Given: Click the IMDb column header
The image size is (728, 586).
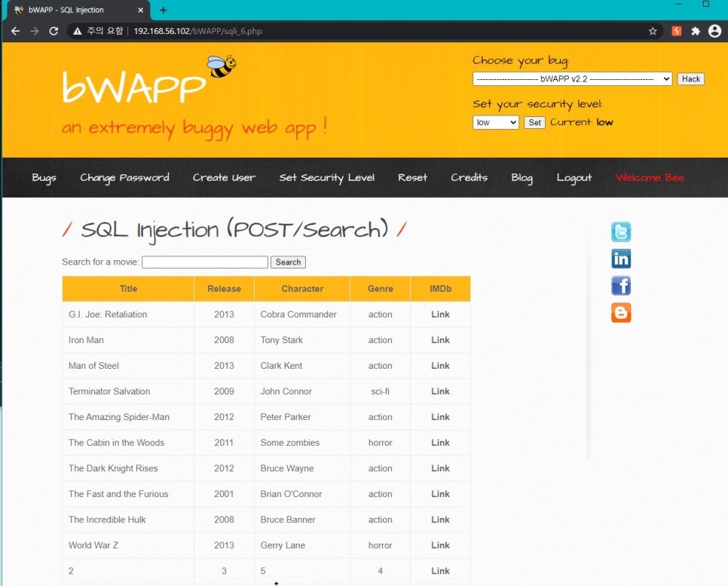Looking at the screenshot, I should 440,289.
